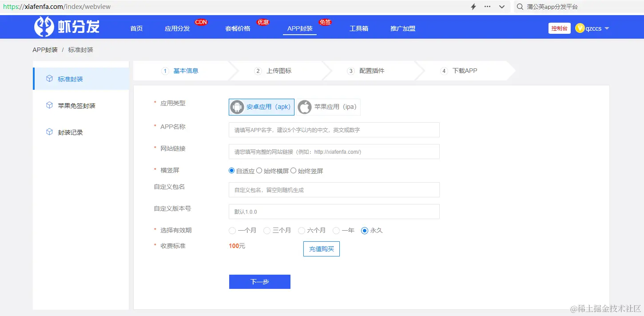644x316 pixels.
Task: Select 自适应 screen orientation
Action: point(231,171)
